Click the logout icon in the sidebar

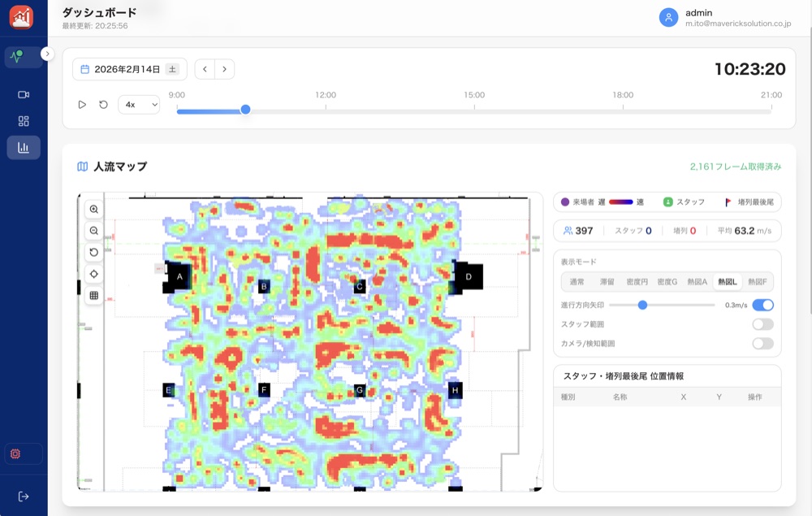point(24,496)
